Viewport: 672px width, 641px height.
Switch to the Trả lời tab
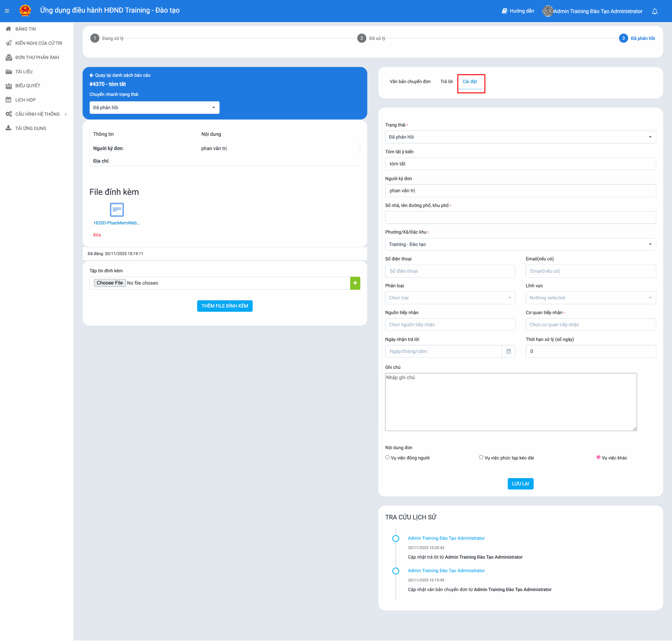(x=446, y=82)
